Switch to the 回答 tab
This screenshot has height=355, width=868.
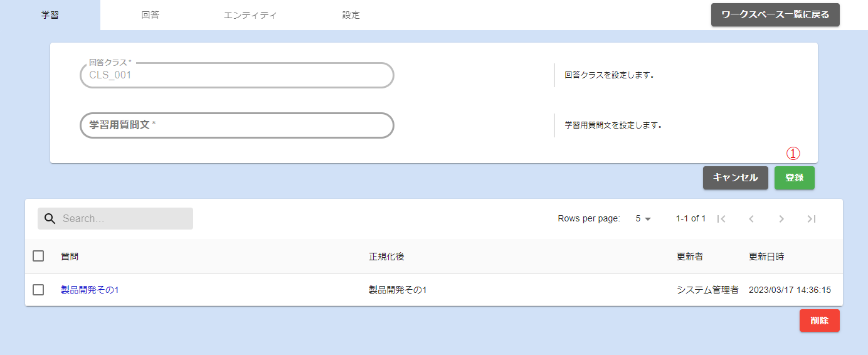point(151,15)
